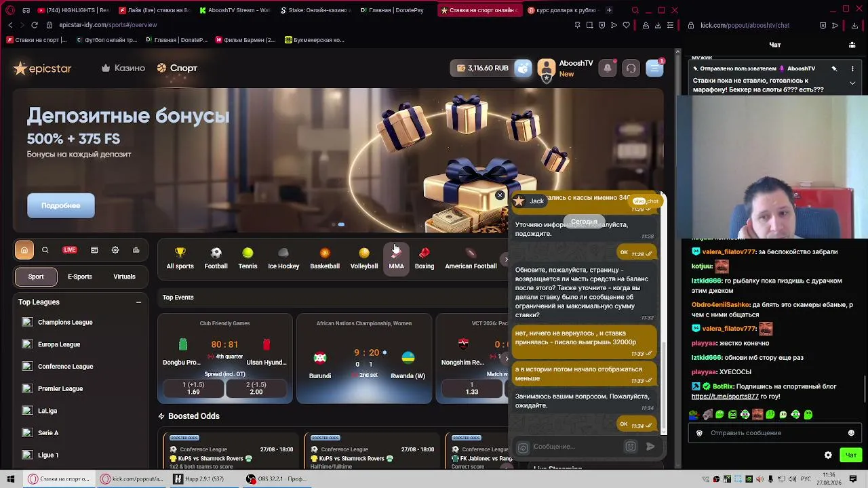Open the bet slip calendar icon
The width and height of the screenshot is (868, 488).
tap(94, 250)
